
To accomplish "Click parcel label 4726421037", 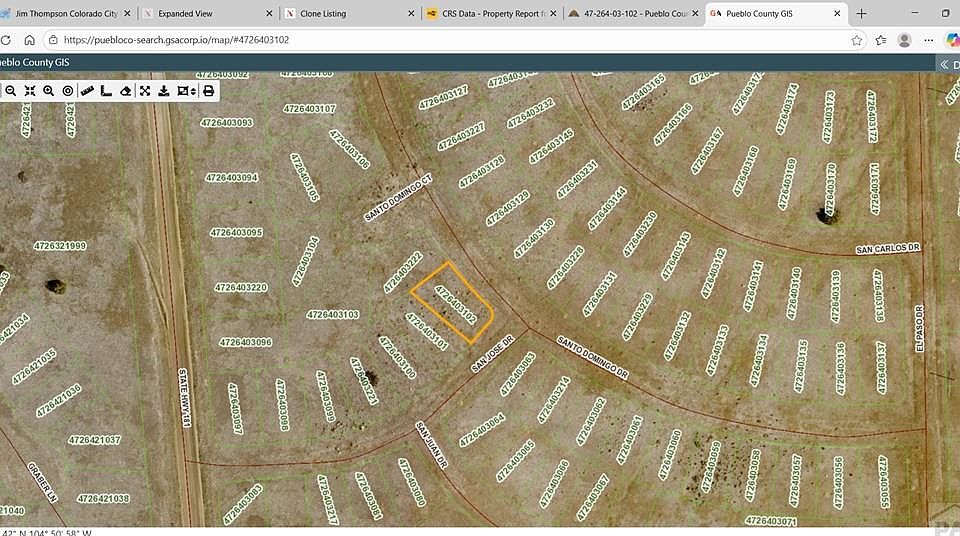I will pos(94,440).
